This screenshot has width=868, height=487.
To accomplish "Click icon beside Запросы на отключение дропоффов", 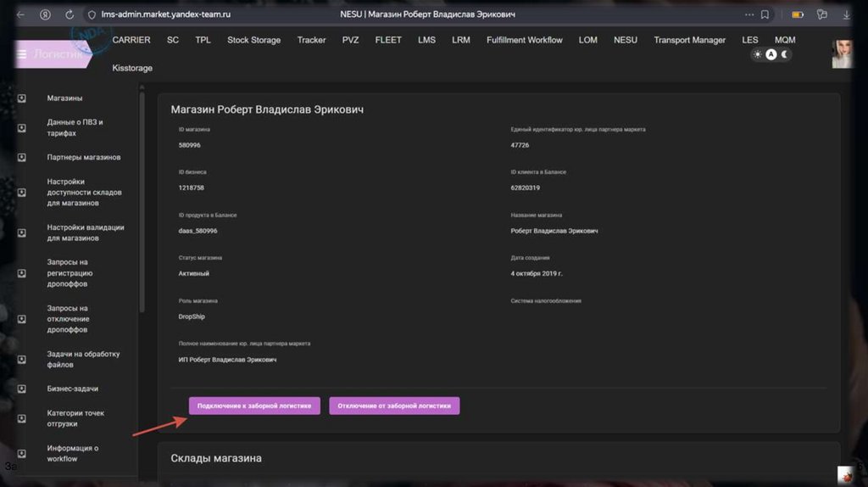I will (x=21, y=319).
